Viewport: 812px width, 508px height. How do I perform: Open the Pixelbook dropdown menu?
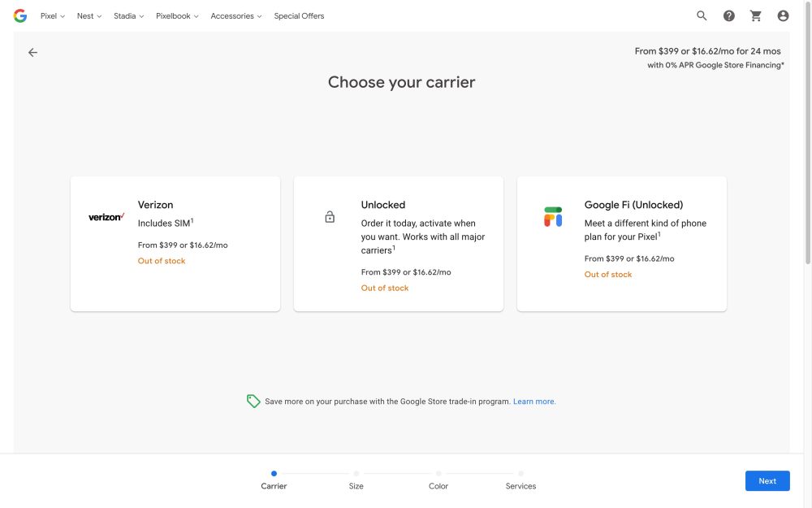177,16
